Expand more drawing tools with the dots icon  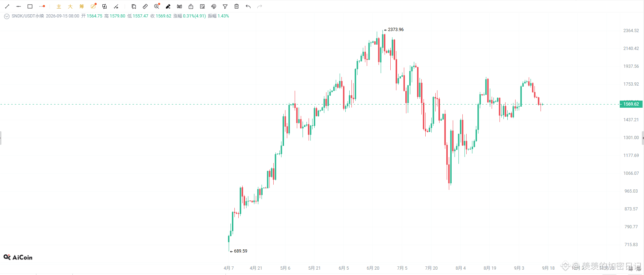point(42,6)
